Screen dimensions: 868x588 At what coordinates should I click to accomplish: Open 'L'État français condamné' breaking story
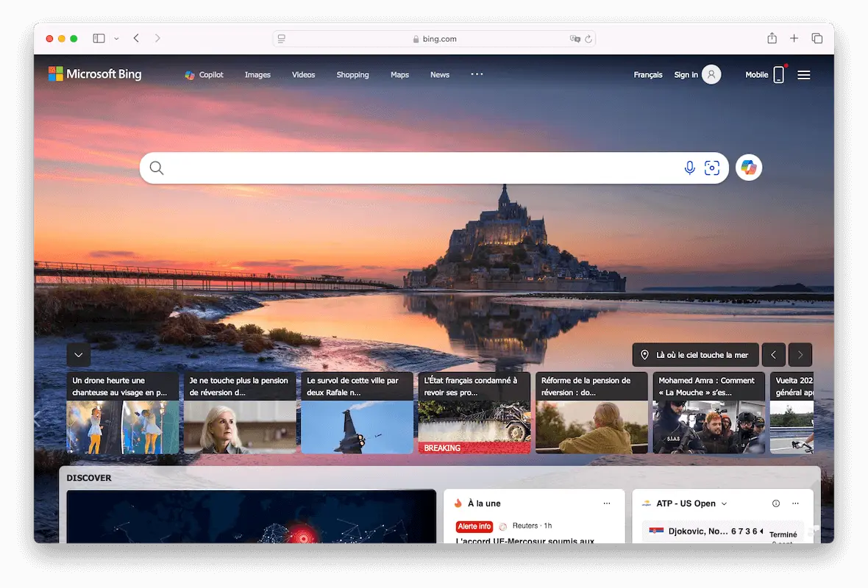[474, 412]
